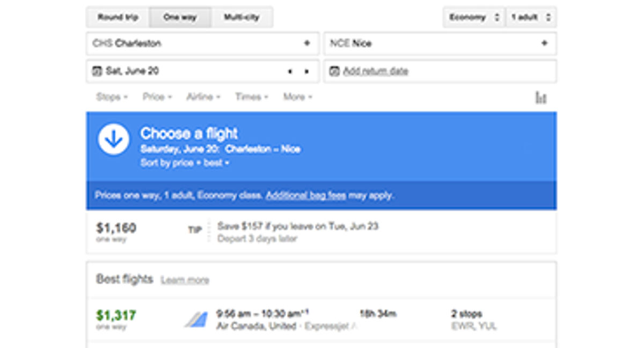Add another destination airport with the plus icon
Screen dimensions: 644x348
click(x=545, y=43)
